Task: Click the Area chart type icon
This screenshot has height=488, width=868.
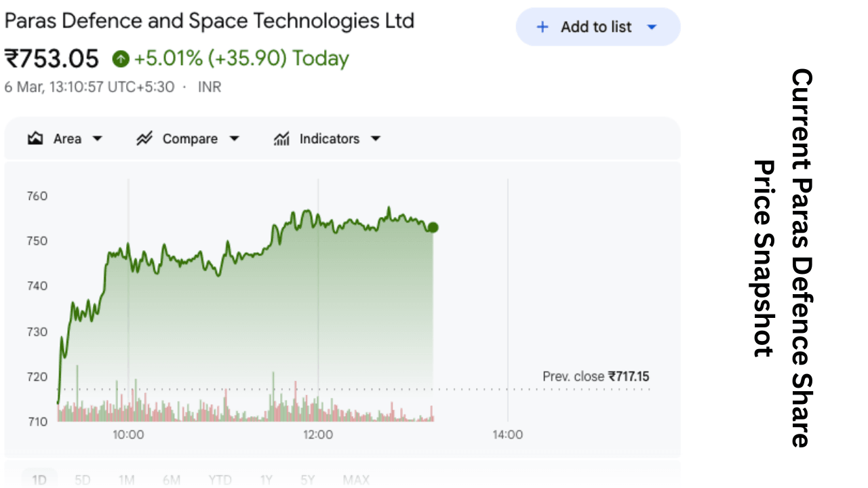Action: (x=35, y=139)
